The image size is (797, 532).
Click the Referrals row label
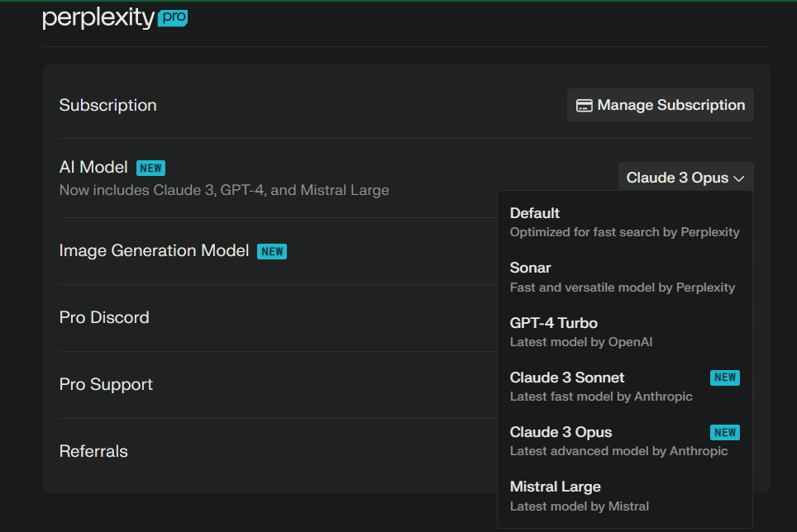[x=93, y=451]
